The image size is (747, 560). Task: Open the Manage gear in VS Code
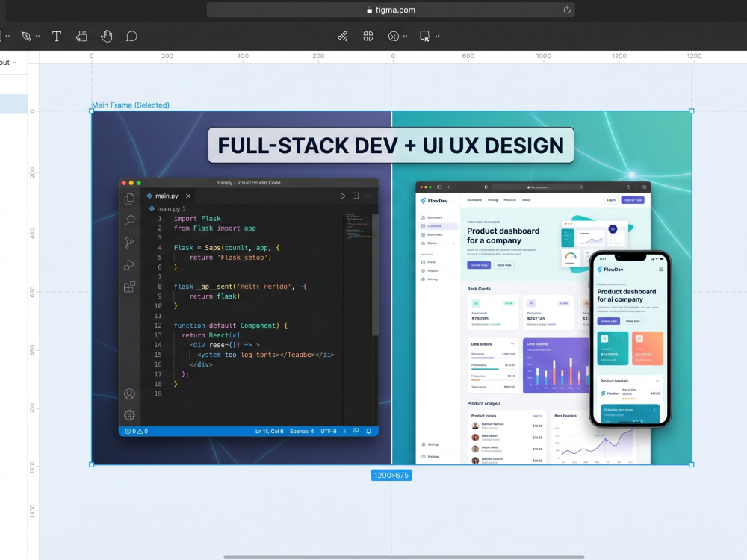coord(129,415)
